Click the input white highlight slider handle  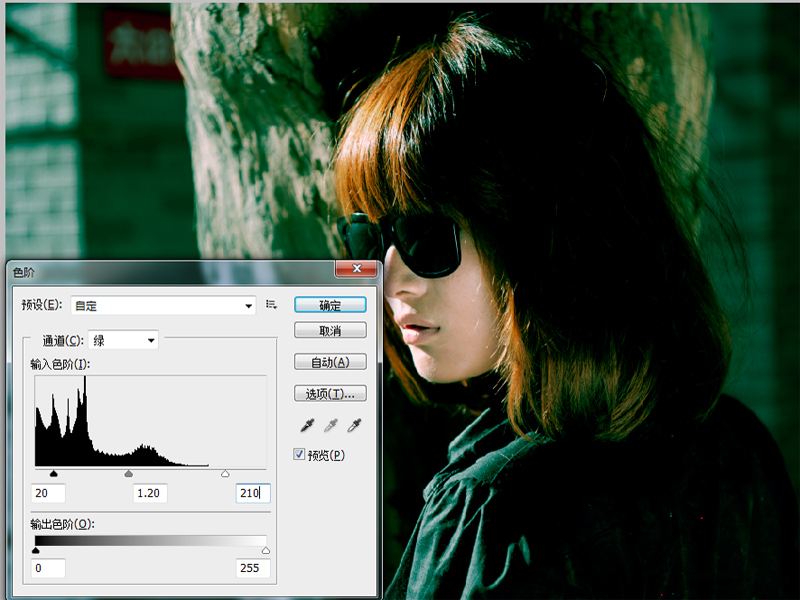(x=225, y=474)
